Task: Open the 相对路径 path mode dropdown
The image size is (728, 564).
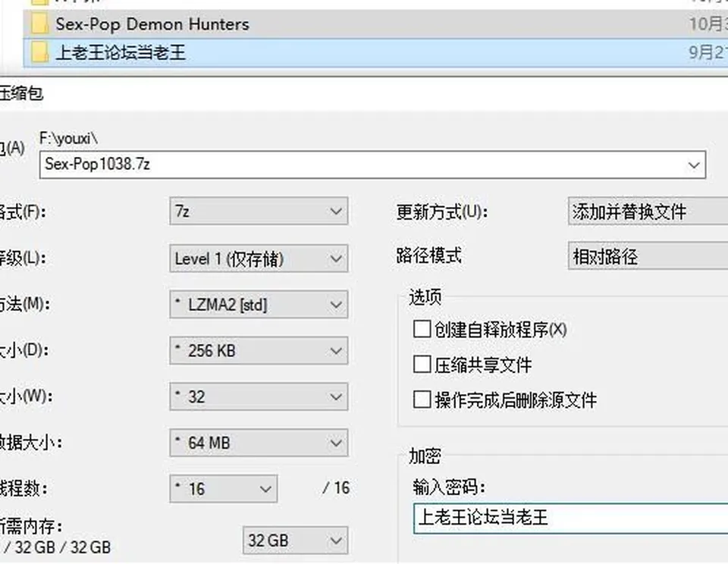Action: click(648, 255)
